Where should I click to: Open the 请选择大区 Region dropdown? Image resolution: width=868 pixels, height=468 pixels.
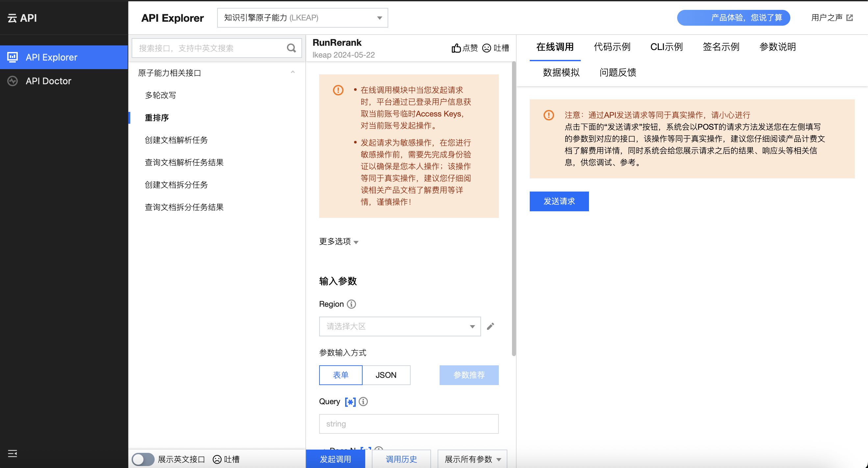[x=400, y=326]
